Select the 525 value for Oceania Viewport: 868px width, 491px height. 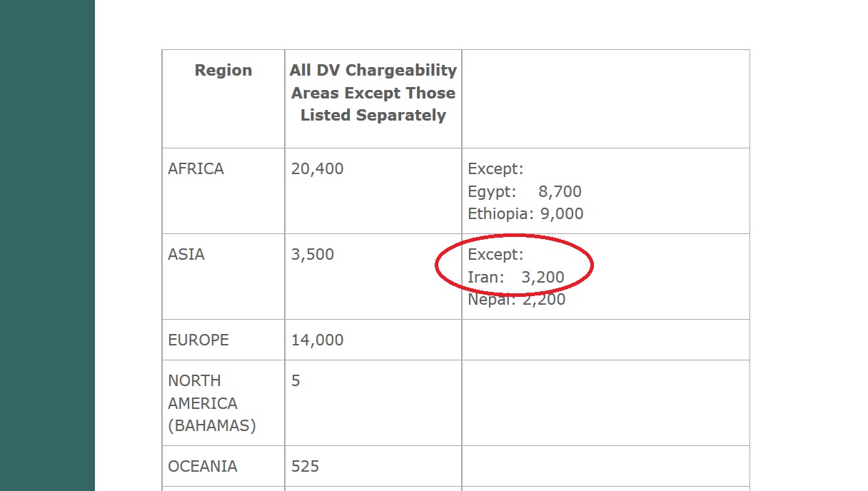click(x=305, y=467)
